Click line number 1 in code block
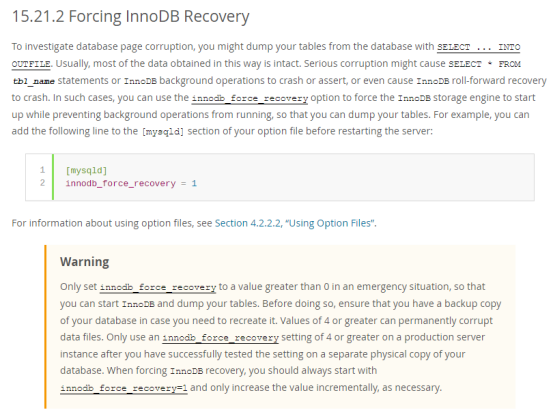This screenshot has width=554, height=411. tap(42, 170)
